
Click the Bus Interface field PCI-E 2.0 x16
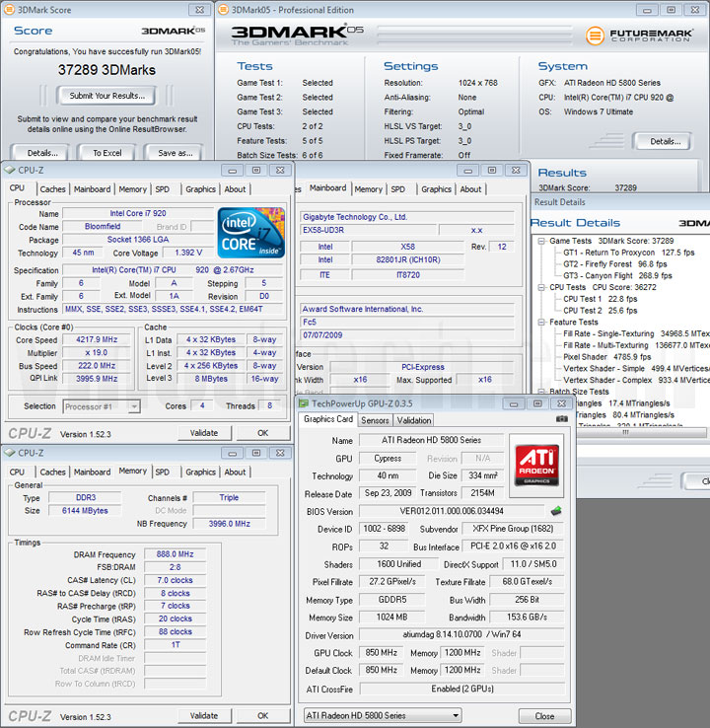513,546
